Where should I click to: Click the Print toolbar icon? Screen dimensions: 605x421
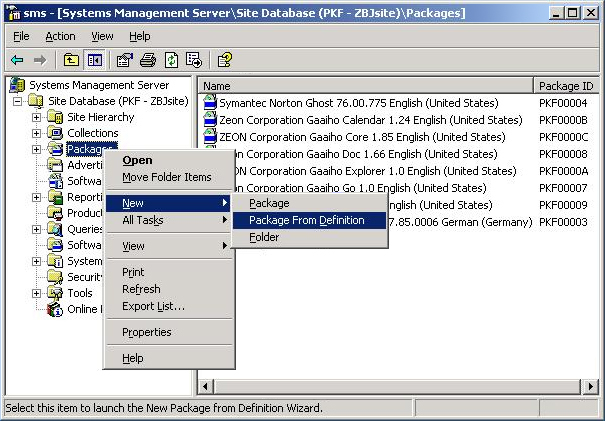148,60
